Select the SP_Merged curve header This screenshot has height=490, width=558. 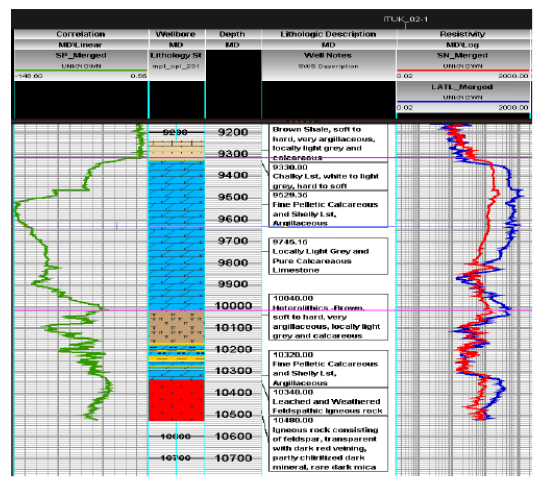point(81,56)
